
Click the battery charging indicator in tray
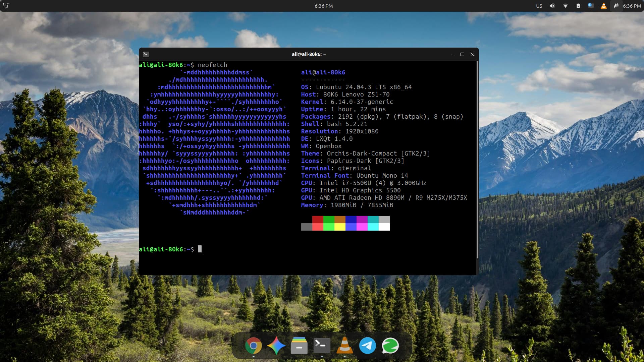pos(578,6)
